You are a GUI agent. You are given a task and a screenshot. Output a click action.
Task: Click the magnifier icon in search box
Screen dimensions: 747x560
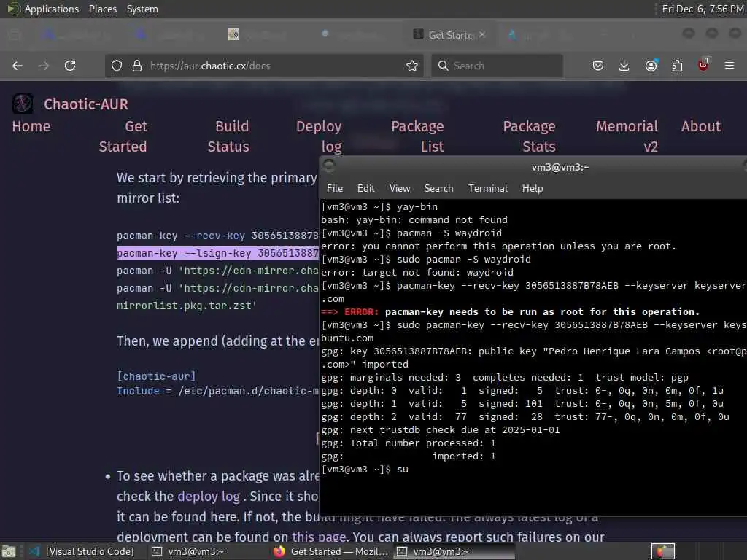443,66
